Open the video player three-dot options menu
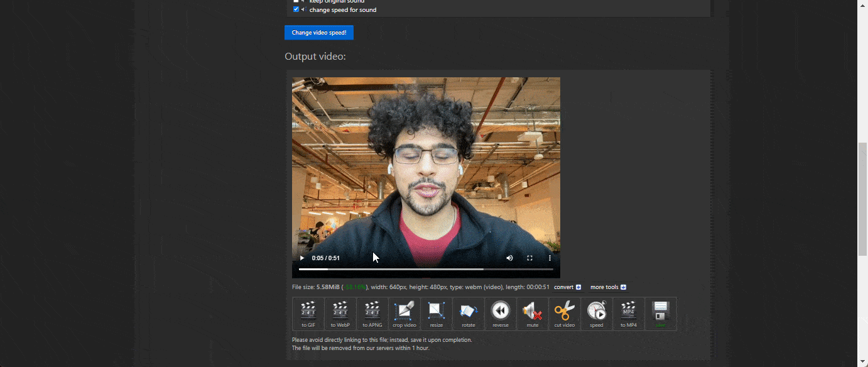The height and width of the screenshot is (367, 868). (x=550, y=258)
